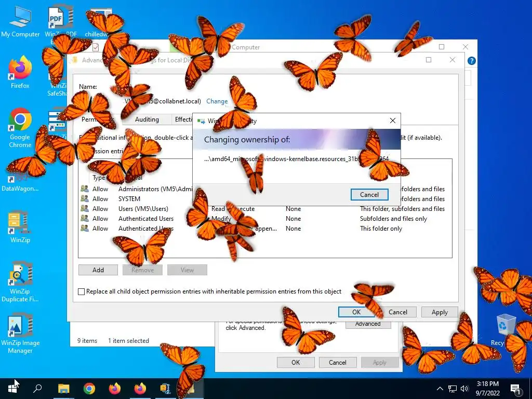Click 'This folder, subfolders and files' in Users row
The width and height of the screenshot is (532, 399).
(x=403, y=209)
